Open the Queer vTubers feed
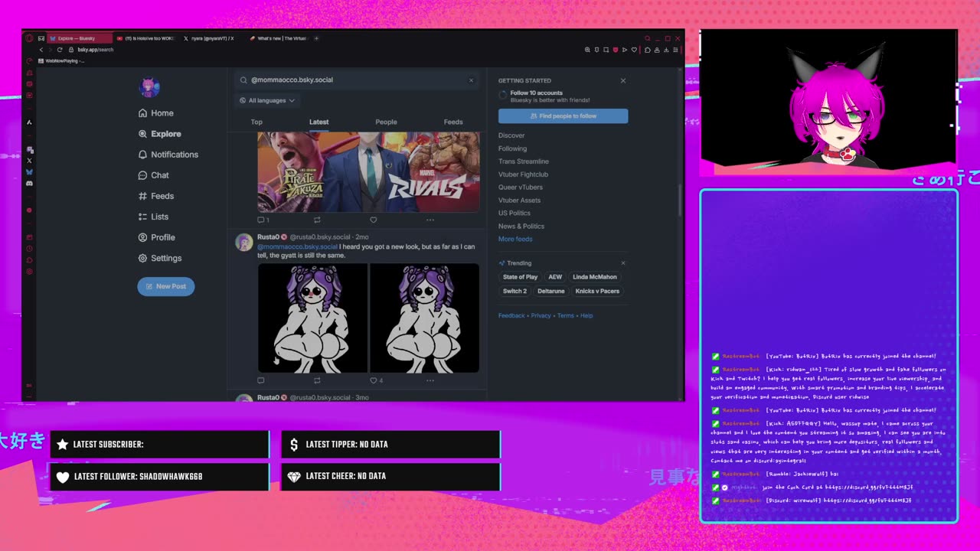The height and width of the screenshot is (551, 980). click(521, 187)
